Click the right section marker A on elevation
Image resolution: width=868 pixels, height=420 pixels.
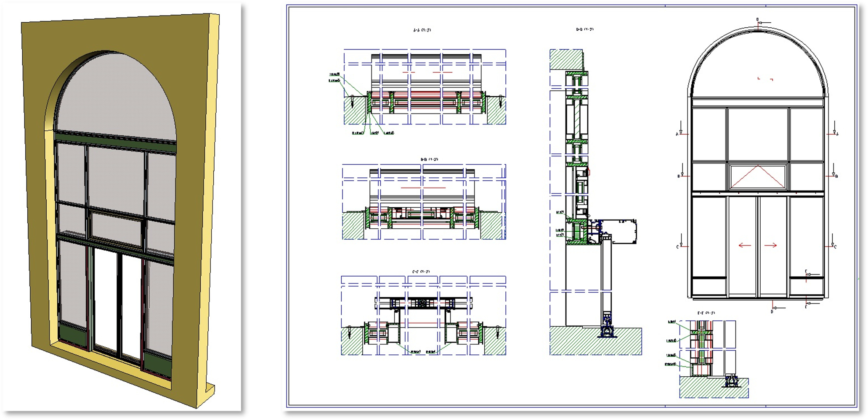(833, 129)
